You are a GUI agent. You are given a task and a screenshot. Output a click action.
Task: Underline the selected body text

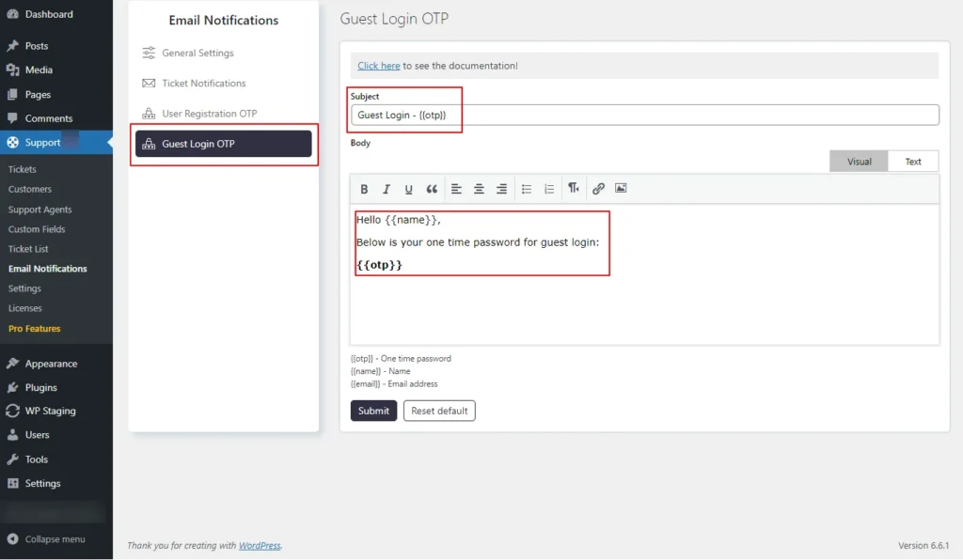click(409, 188)
